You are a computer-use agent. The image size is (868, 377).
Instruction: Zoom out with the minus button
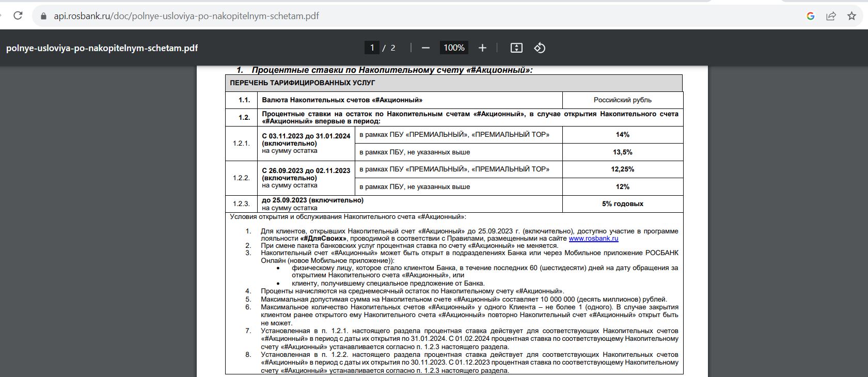(x=425, y=48)
